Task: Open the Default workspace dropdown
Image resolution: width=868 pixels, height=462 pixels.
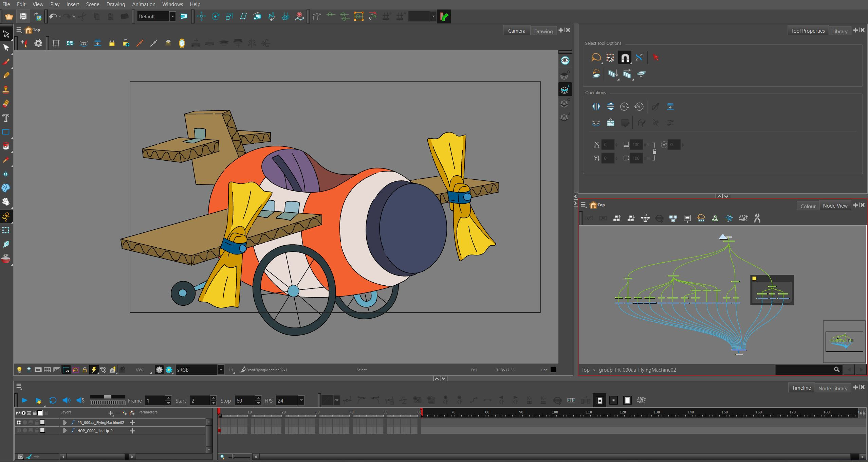Action: (172, 16)
